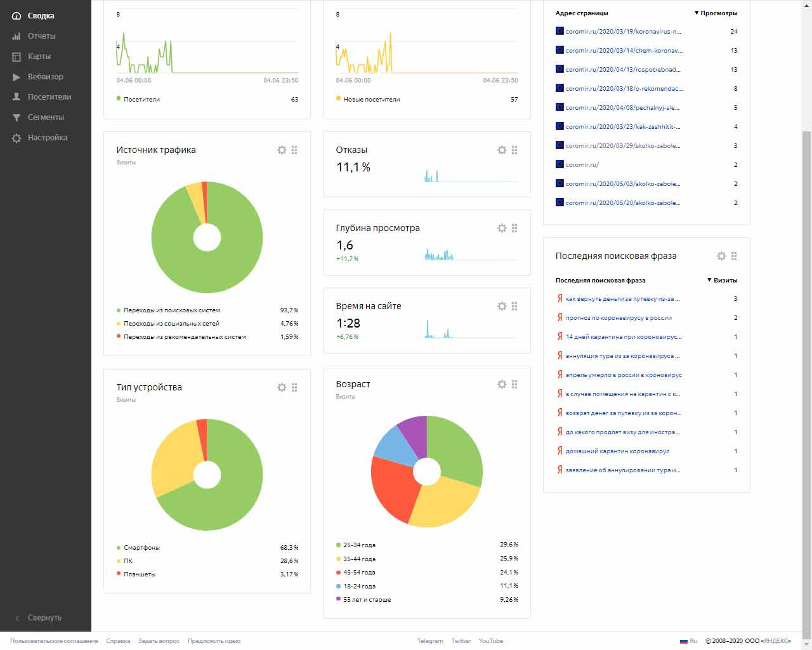
Task: Open settings gear on Источник трафика widget
Action: 282,150
